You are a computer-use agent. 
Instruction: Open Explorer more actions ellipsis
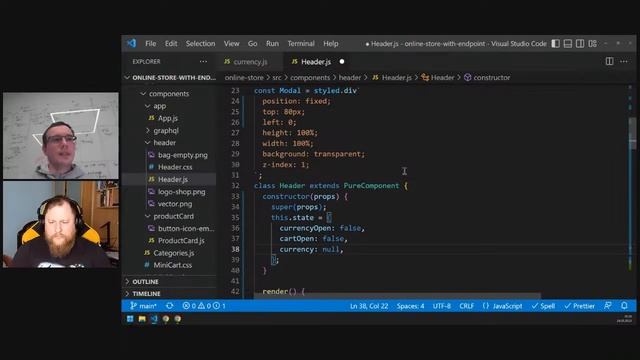pos(203,62)
